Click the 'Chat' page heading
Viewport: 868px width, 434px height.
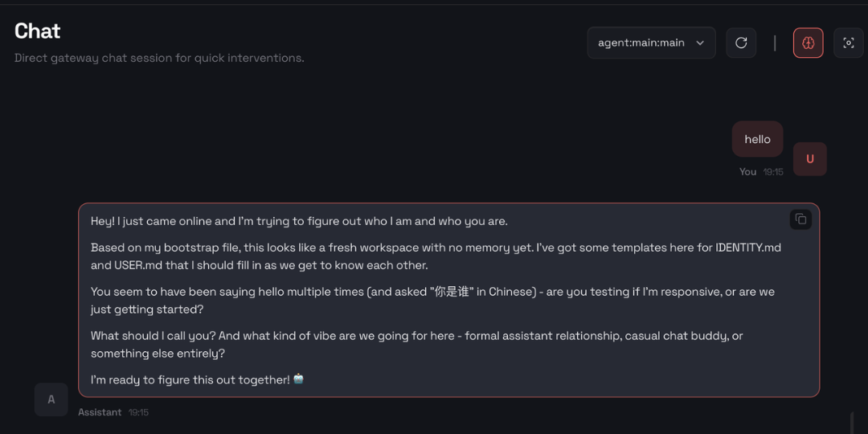(38, 31)
